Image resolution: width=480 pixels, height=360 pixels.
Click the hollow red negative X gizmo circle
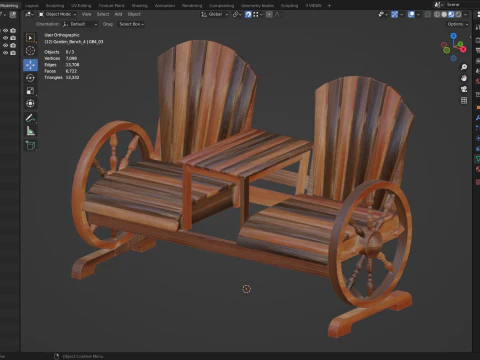tap(444, 45)
